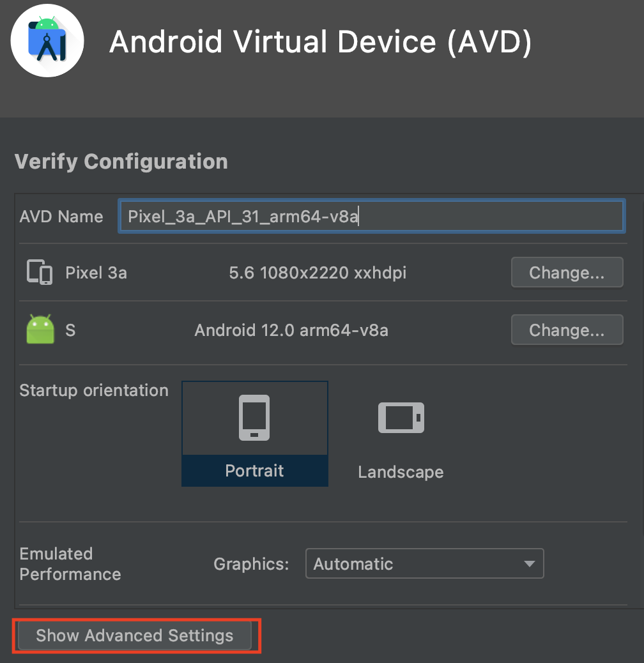Click the Pixel 3a device icon
Viewport: 644px width, 663px height.
[40, 272]
